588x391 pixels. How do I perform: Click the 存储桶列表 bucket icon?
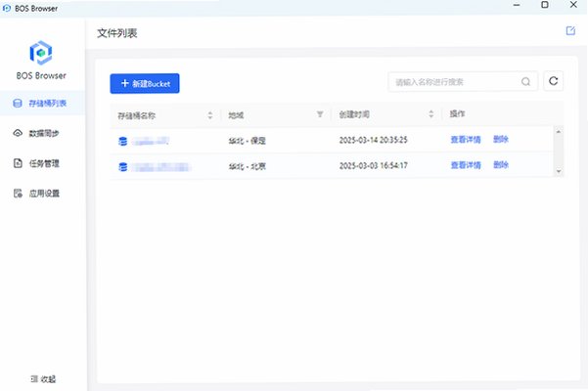18,103
